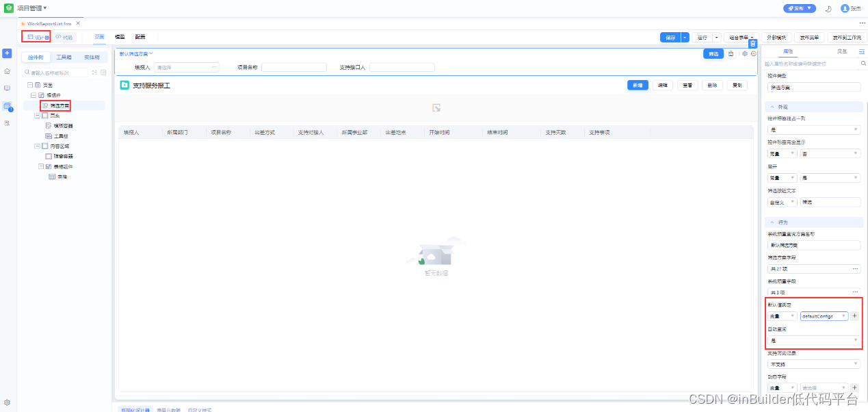The height and width of the screenshot is (412, 868).
Task: Open the 交互 tab in right panel
Action: point(842,51)
